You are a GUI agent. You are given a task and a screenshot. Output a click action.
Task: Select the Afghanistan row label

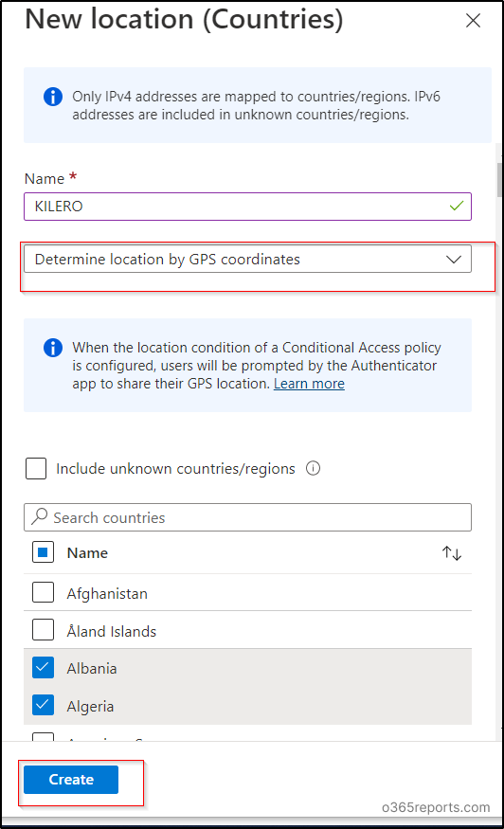point(107,594)
